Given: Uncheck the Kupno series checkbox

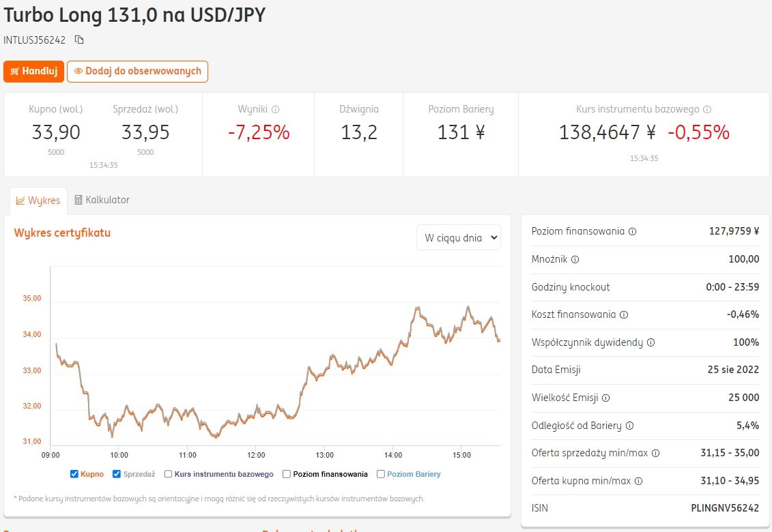Looking at the screenshot, I should [x=74, y=474].
